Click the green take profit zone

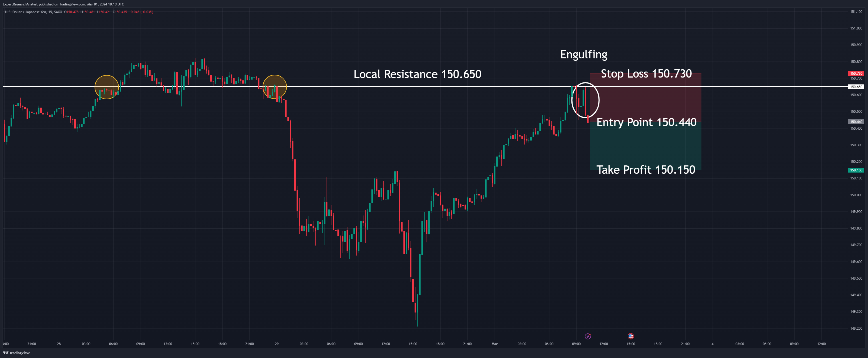coord(645,145)
